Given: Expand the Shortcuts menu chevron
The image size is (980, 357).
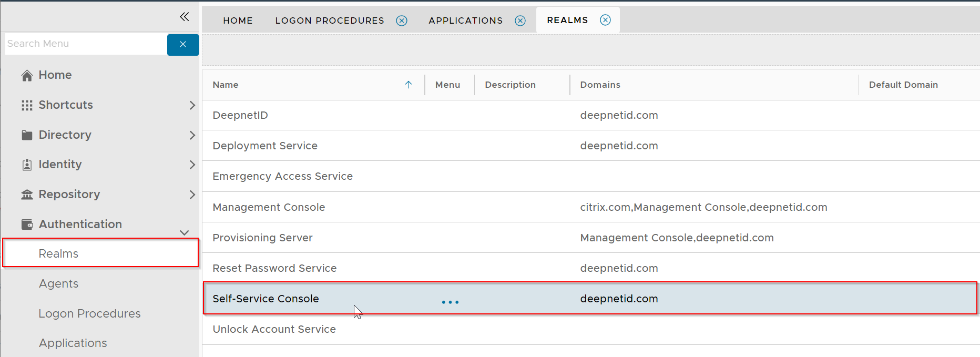Looking at the screenshot, I should 192,105.
